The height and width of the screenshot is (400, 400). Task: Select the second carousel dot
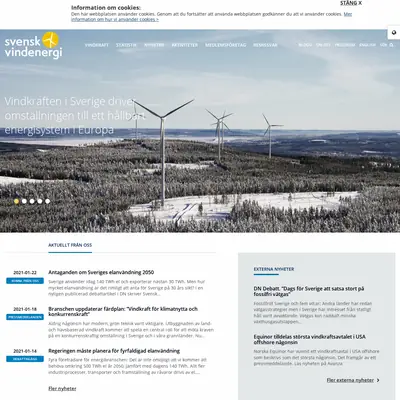[x=24, y=201]
